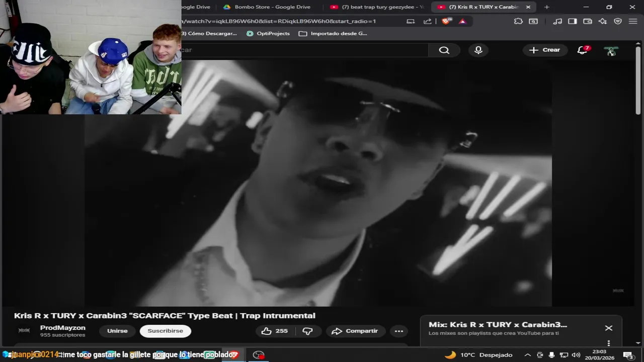Open the ProdMayzon channel name link
This screenshot has width=644, height=362.
[x=63, y=328]
